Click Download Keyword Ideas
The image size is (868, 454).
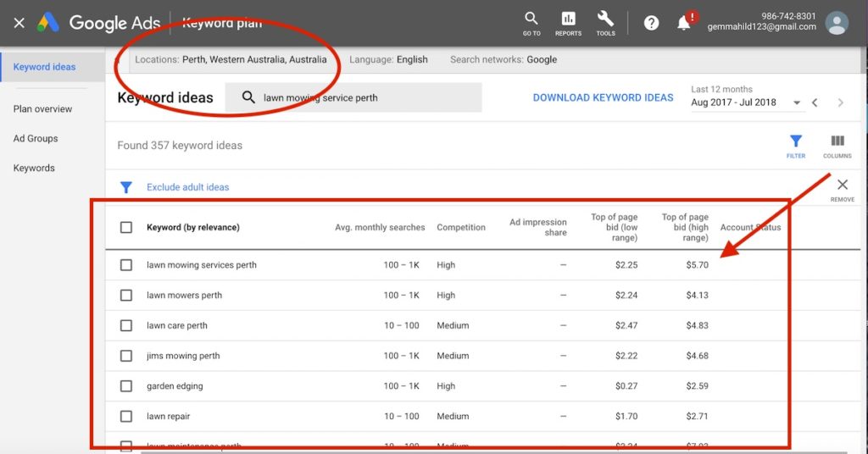[x=603, y=98]
